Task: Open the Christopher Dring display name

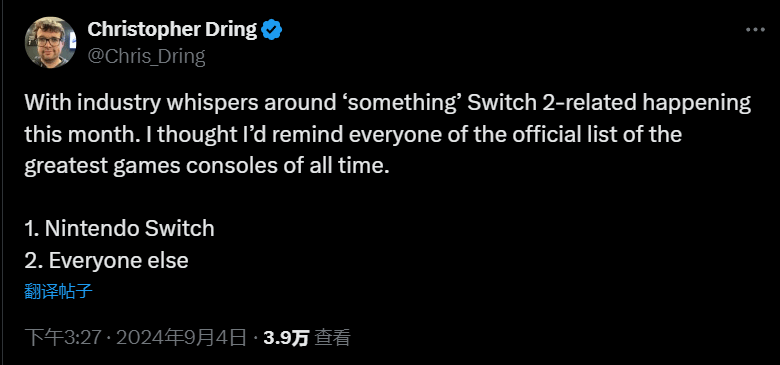Action: pos(172,30)
